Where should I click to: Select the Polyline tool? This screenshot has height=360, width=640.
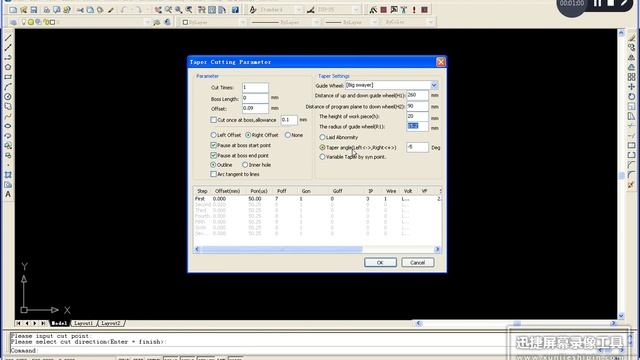[x=8, y=58]
